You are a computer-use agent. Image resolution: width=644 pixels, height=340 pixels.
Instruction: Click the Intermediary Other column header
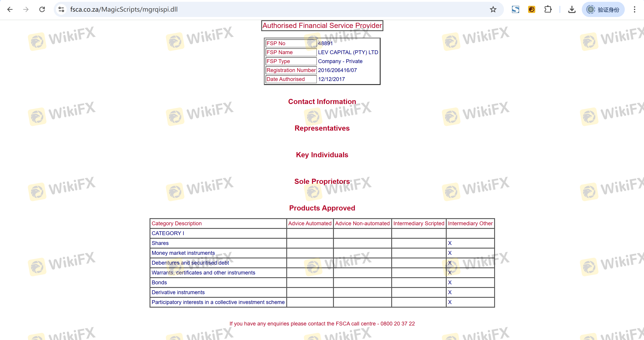pyautogui.click(x=470, y=223)
